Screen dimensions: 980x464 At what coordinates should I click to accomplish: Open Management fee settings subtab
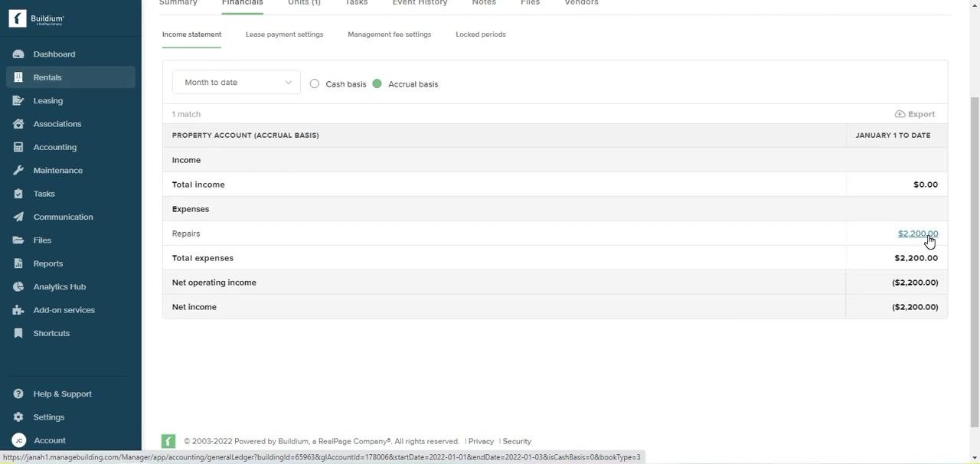tap(389, 34)
